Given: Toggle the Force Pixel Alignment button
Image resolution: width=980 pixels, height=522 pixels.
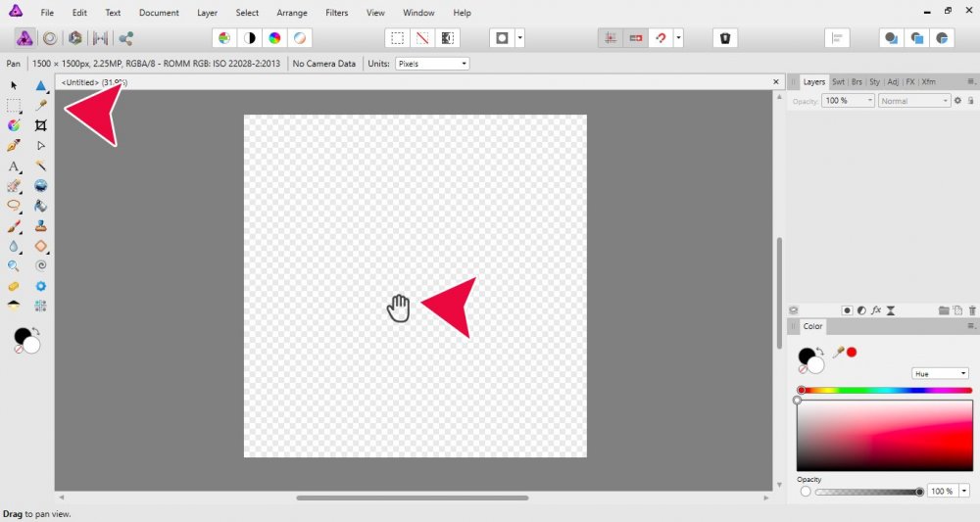Looking at the screenshot, I should [x=610, y=38].
